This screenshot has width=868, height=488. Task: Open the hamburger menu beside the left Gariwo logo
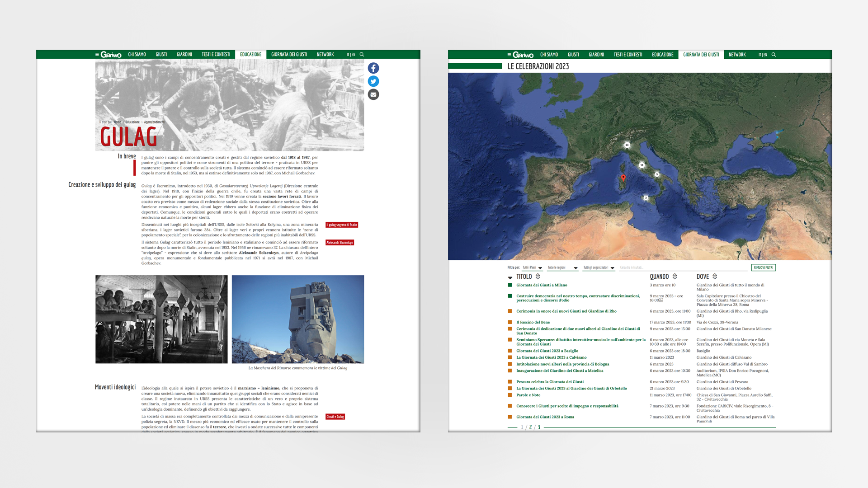pyautogui.click(x=97, y=55)
